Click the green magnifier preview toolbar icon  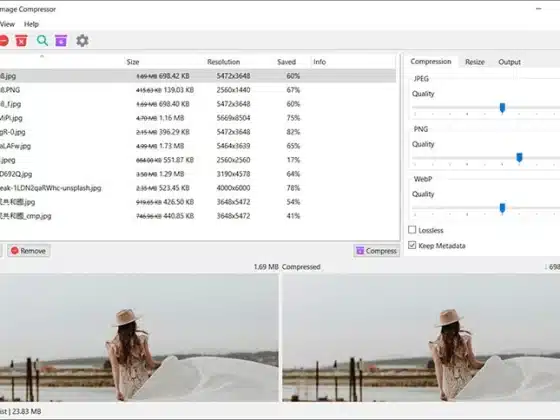pos(42,41)
